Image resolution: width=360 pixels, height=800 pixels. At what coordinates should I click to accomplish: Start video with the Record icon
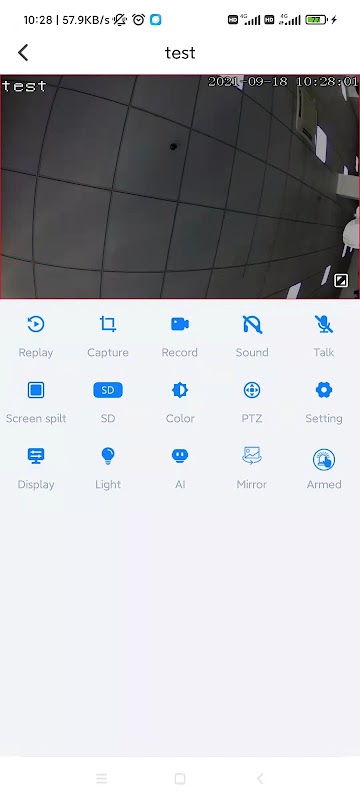[x=180, y=324]
